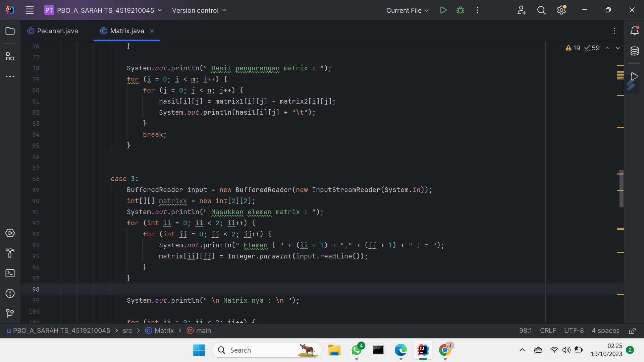
Task: Open the Problems tool window
Action: (10, 293)
